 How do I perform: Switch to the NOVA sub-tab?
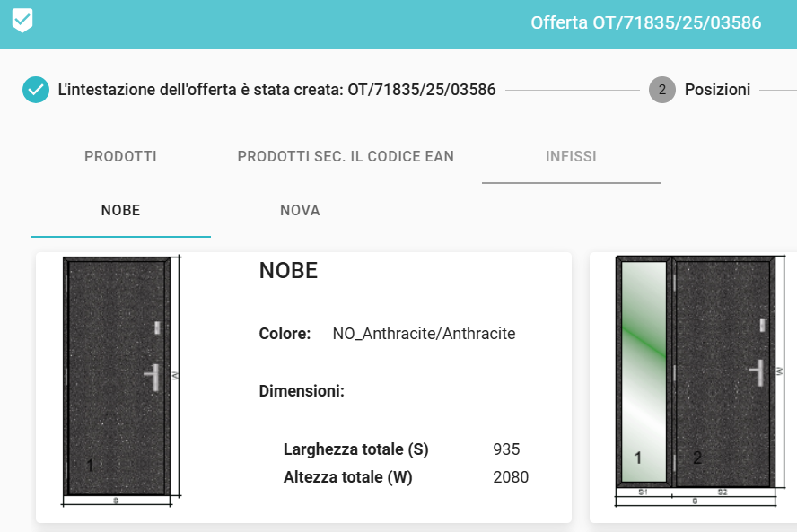point(300,211)
